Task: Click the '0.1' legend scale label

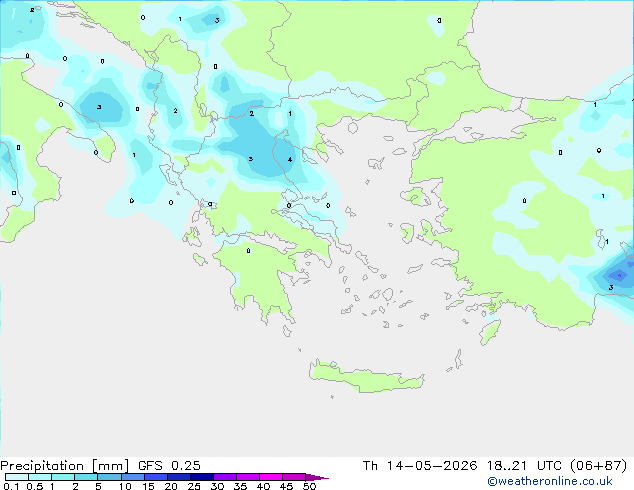Action: pos(11,486)
